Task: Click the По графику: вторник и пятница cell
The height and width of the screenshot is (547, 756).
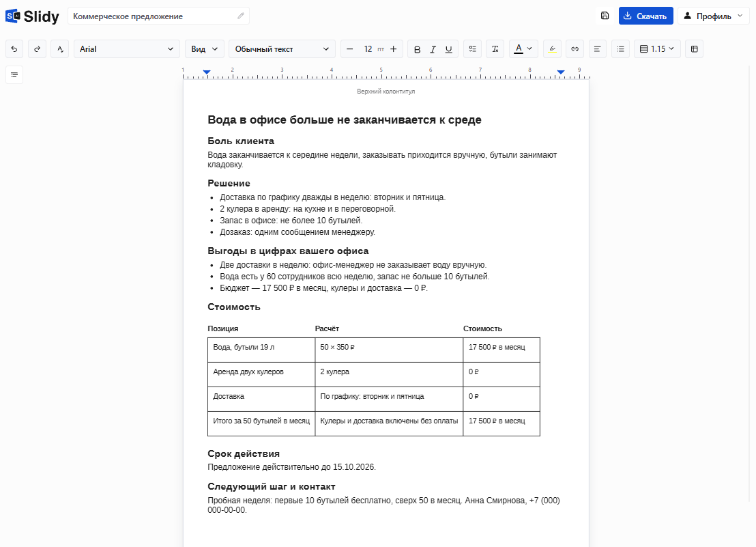Action: (389, 399)
